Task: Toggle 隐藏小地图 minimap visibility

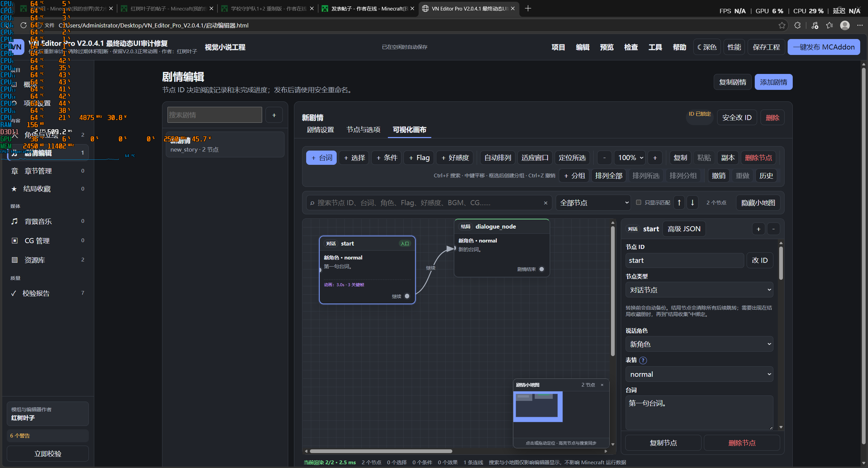Action: [x=758, y=203]
